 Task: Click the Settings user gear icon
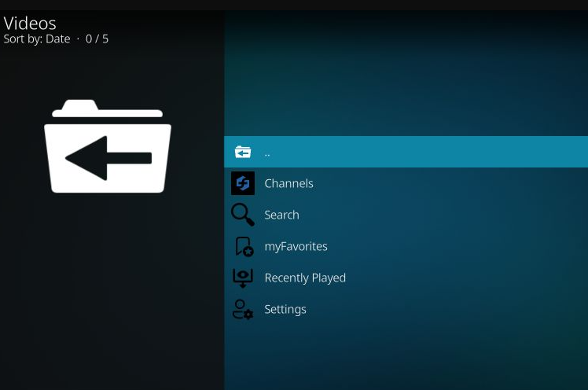[243, 309]
